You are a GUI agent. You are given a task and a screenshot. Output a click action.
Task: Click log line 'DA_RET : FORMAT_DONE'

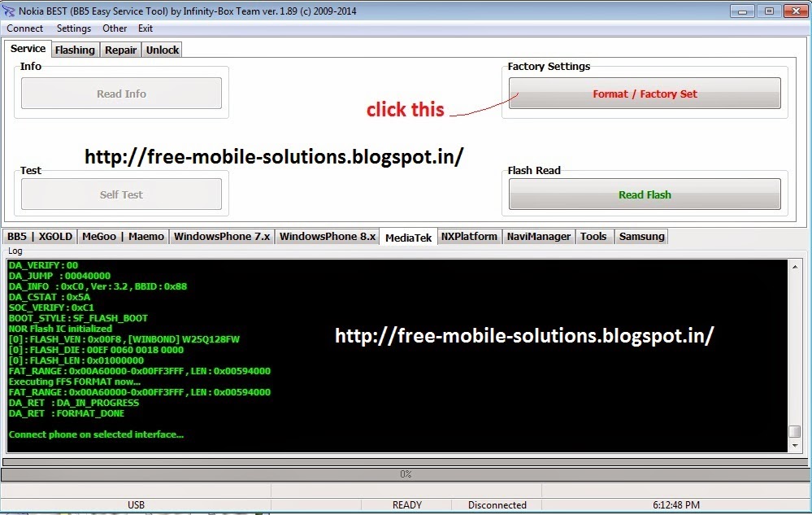click(x=67, y=413)
